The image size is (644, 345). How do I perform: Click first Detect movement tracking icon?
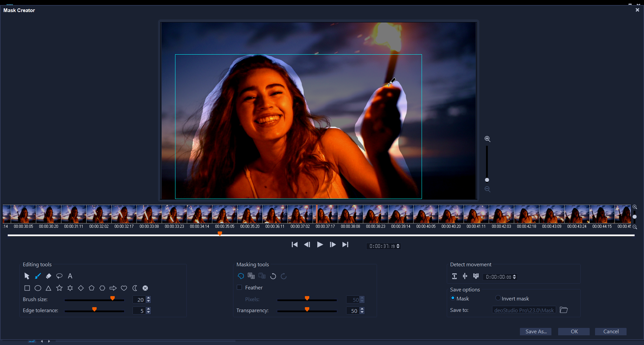(454, 276)
